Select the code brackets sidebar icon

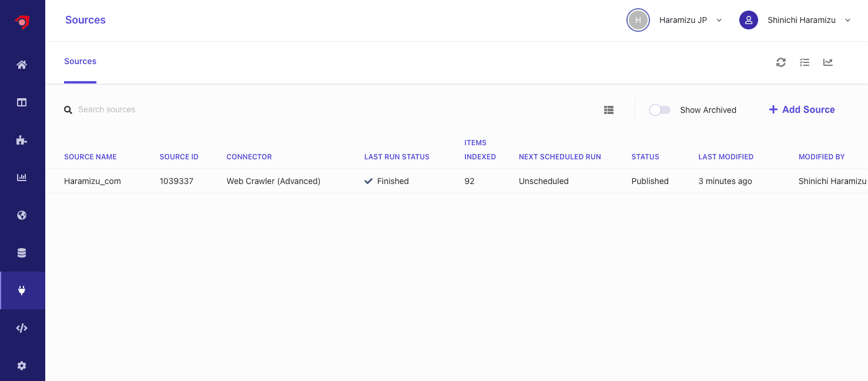[22, 328]
